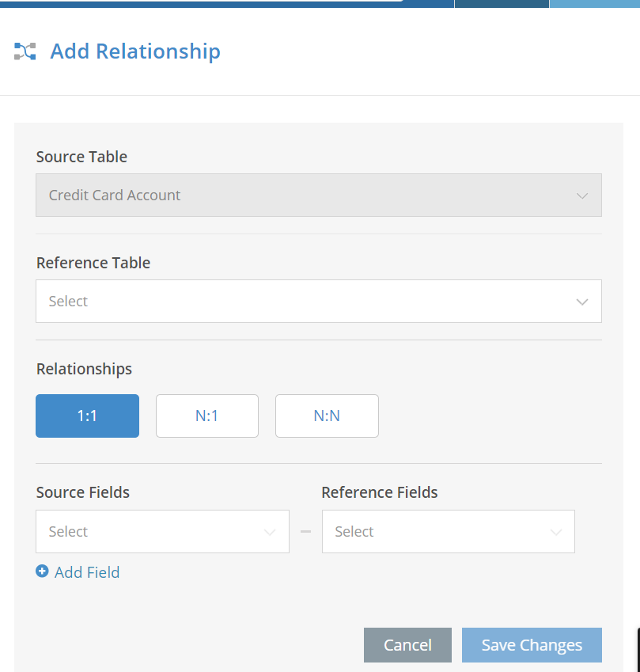
Task: Switch to the dark blue tab segment at top
Action: pos(502,3)
